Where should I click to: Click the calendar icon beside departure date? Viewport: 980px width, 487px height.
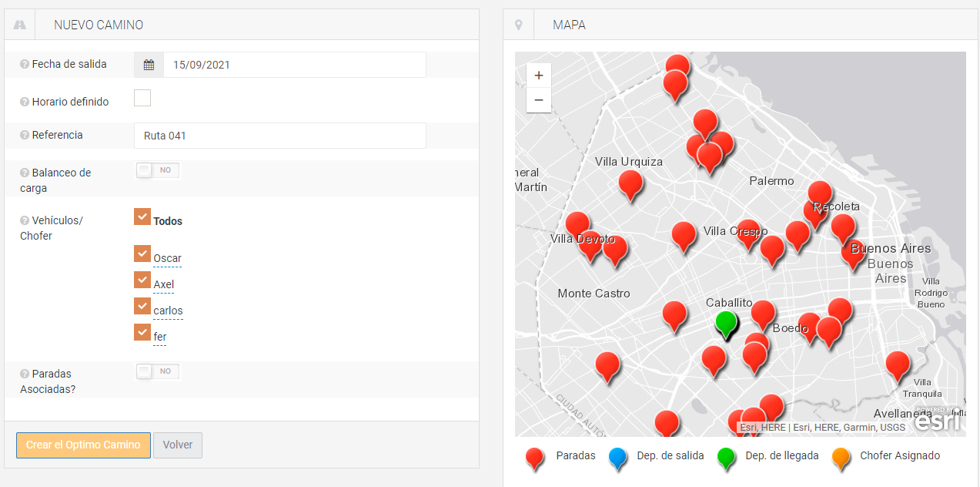(x=149, y=65)
